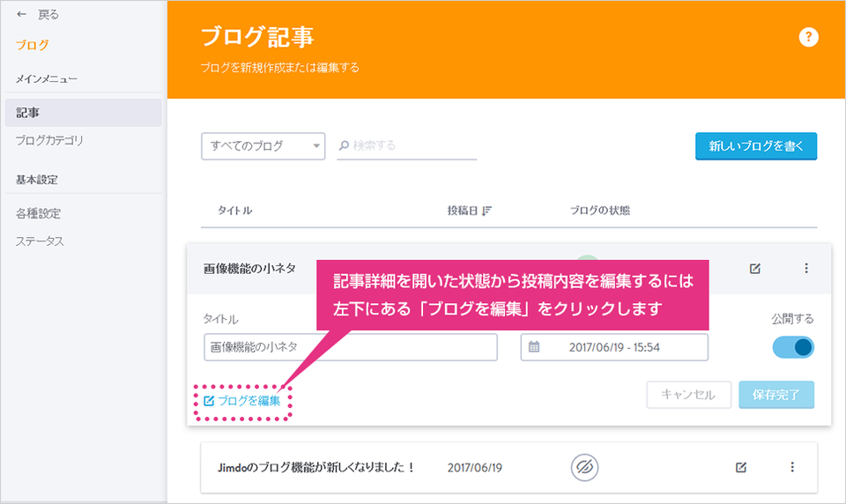Open three-dot menu for 画像機能の小ネタ
The image size is (846, 504).
point(806,268)
